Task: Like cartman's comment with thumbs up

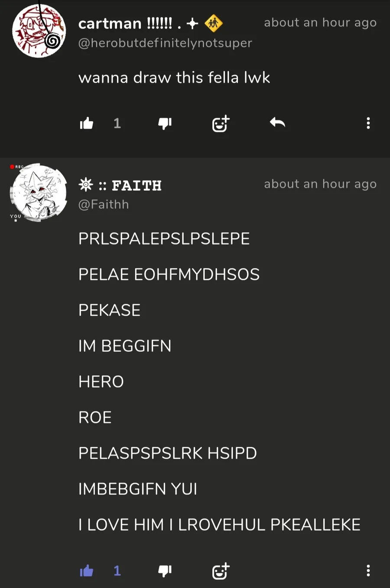Action: [87, 123]
